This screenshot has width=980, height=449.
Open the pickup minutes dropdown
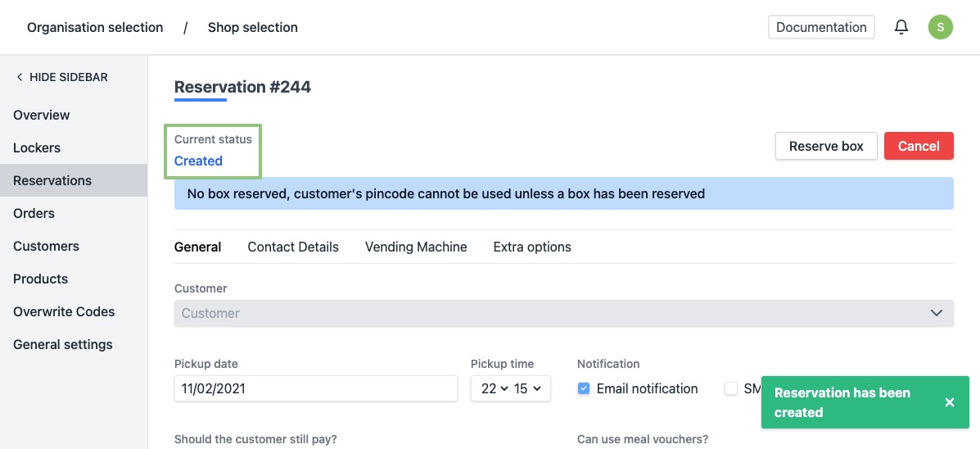526,388
